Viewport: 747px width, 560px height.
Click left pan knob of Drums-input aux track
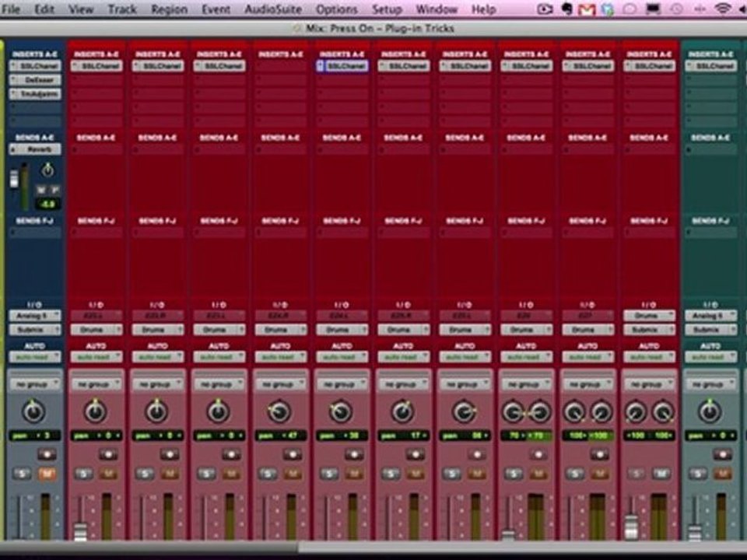[636, 412]
